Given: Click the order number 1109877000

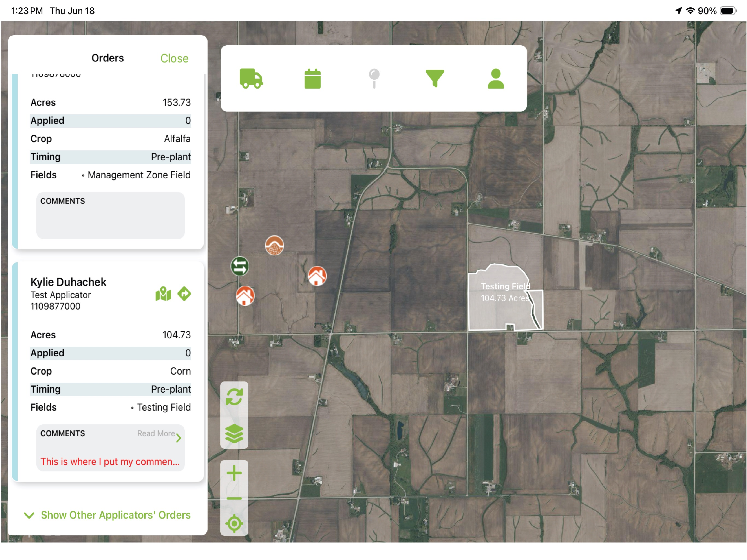Looking at the screenshot, I should pos(56,306).
